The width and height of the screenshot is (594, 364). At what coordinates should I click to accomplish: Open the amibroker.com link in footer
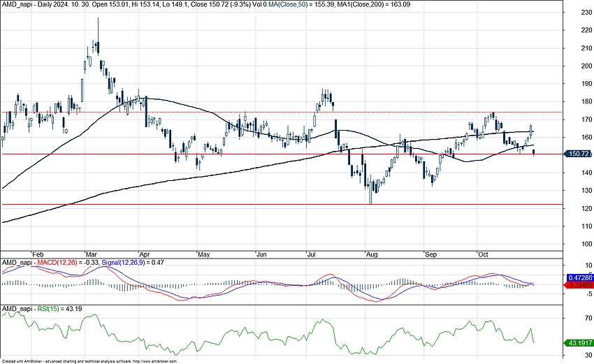click(155, 362)
